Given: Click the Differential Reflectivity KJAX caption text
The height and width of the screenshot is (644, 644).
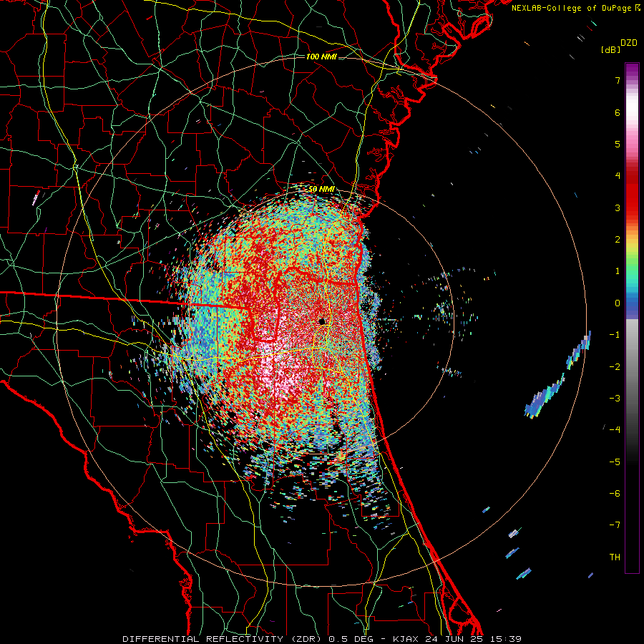Looking at the screenshot, I should [322, 639].
